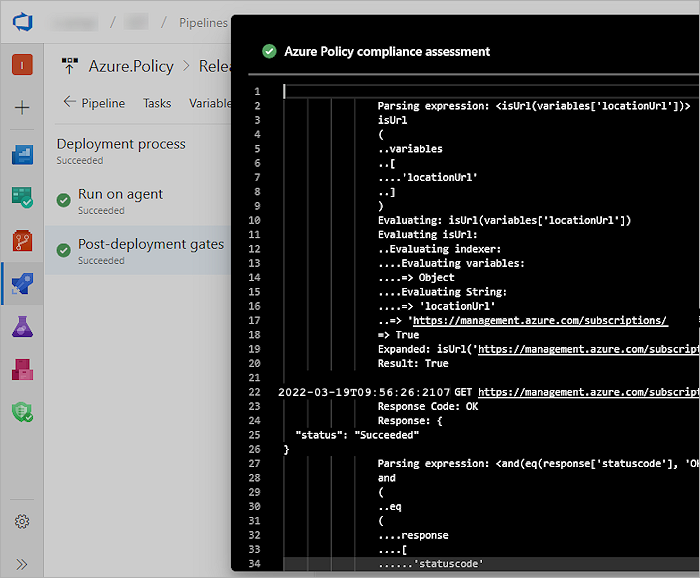Open Test Plans flask icon
The height and width of the screenshot is (578, 700).
coord(22,327)
